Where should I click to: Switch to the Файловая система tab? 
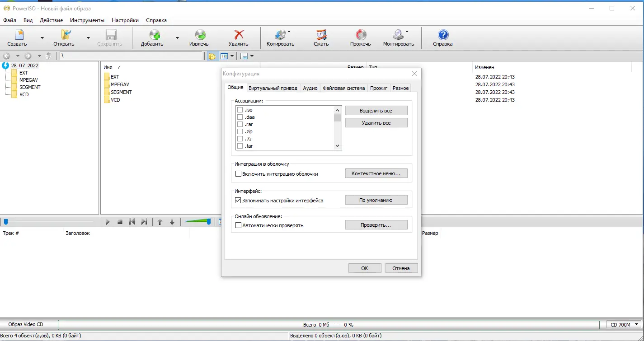[344, 88]
